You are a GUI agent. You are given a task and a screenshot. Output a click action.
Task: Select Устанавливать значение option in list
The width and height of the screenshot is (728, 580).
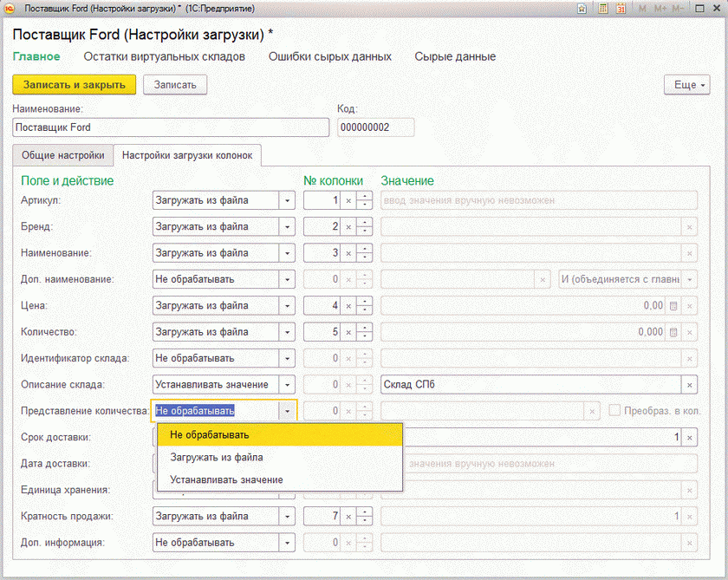226,479
